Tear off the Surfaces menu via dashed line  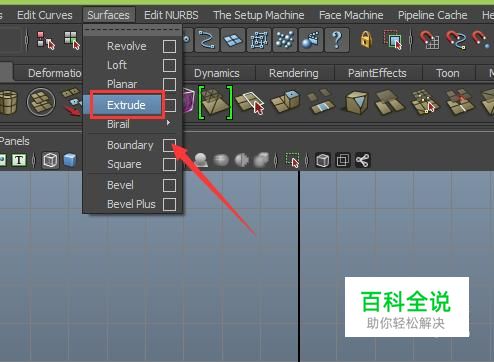pyautogui.click(x=132, y=30)
